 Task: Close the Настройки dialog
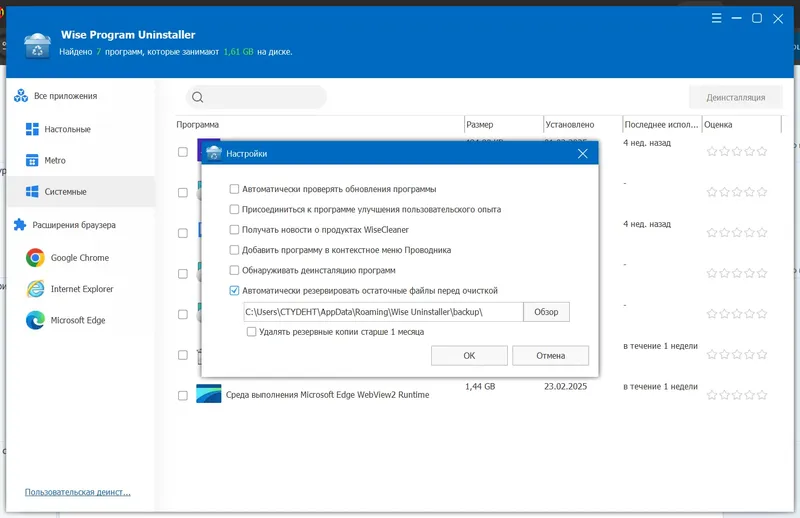583,154
